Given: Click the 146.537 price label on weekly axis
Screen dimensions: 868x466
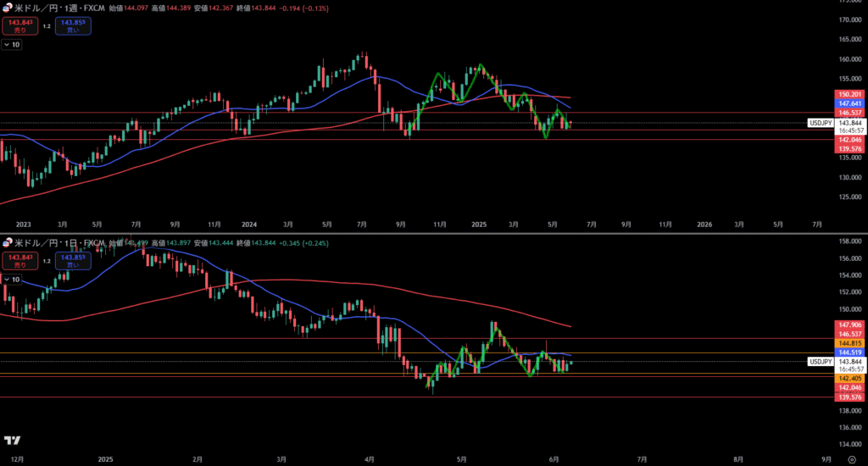Looking at the screenshot, I should click(x=849, y=113).
